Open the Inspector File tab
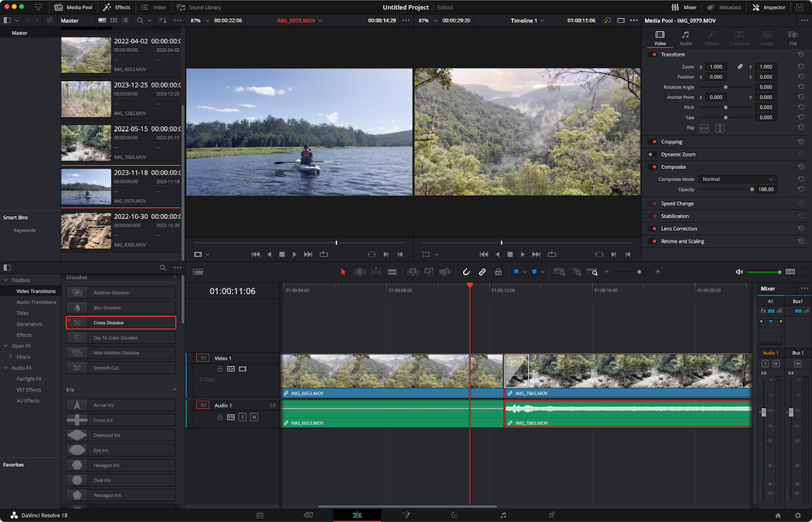Screen dimensions: 812x522 click(793, 38)
